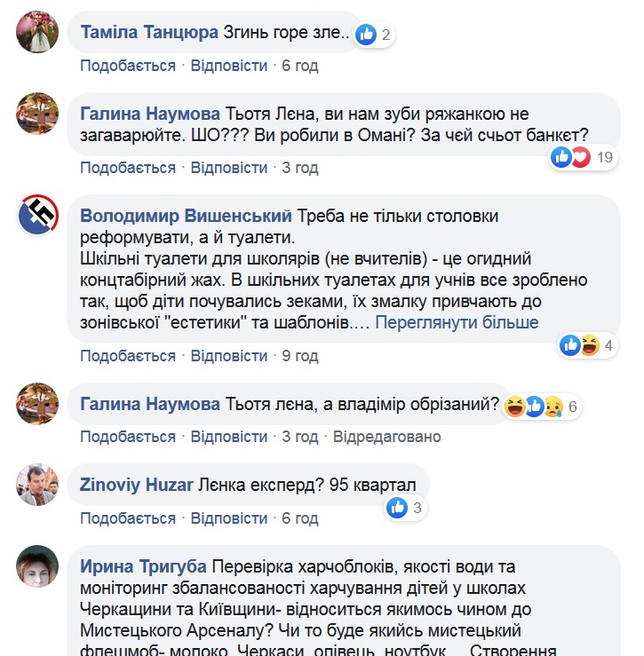
Task: Toggle 'Подобається' on Володимир Вишенський's comment
Action: tap(128, 356)
